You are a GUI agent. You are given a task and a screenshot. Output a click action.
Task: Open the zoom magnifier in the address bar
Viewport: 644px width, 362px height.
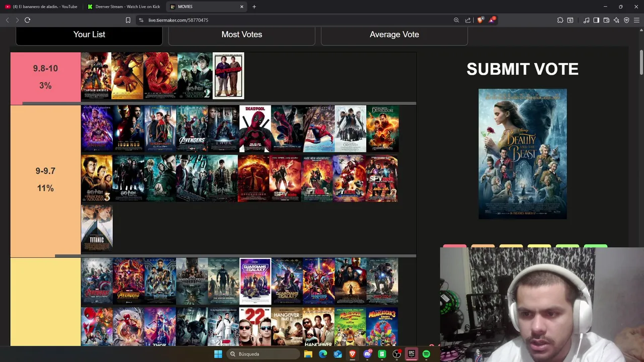tap(456, 20)
